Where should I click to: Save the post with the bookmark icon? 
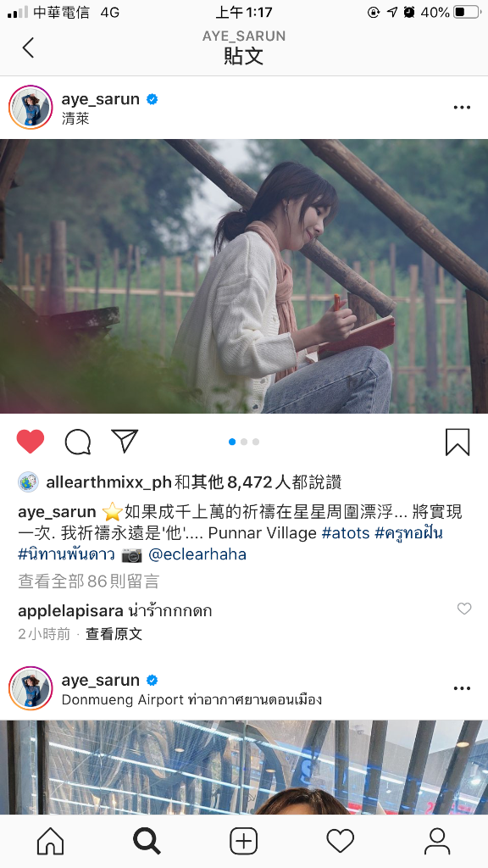pos(457,442)
